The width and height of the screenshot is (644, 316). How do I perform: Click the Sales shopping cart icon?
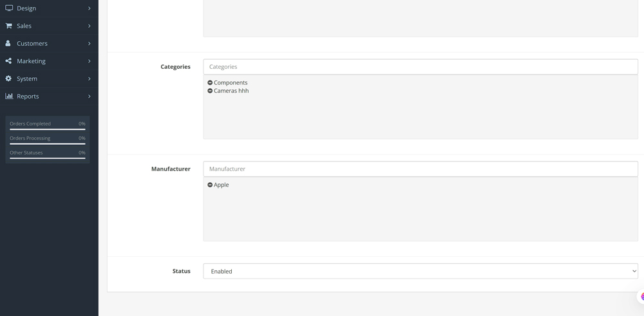9,26
